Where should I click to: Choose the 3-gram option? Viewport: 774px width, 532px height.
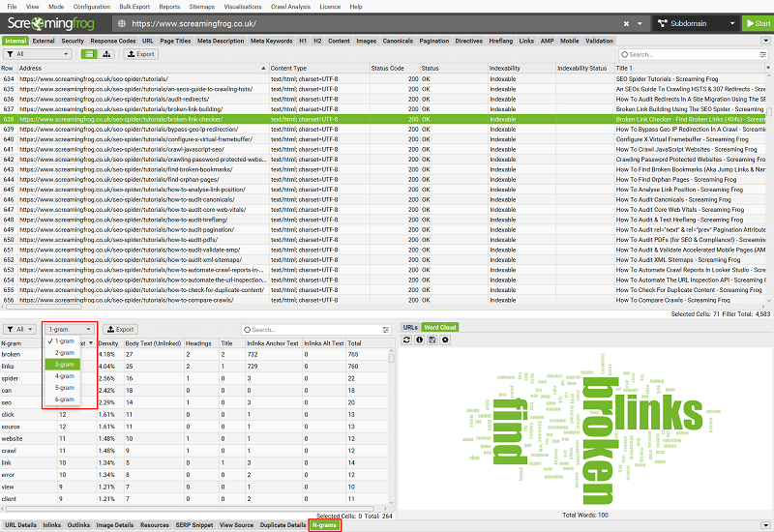pyautogui.click(x=63, y=365)
